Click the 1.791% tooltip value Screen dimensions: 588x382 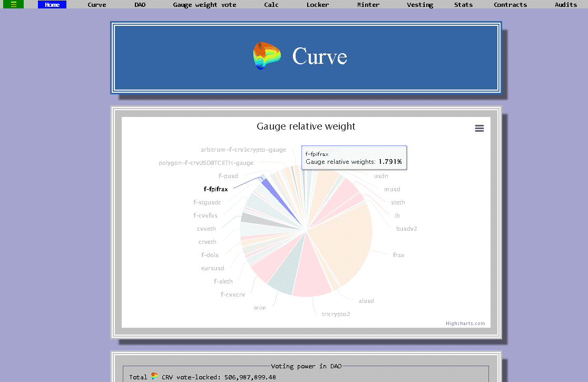coord(390,162)
